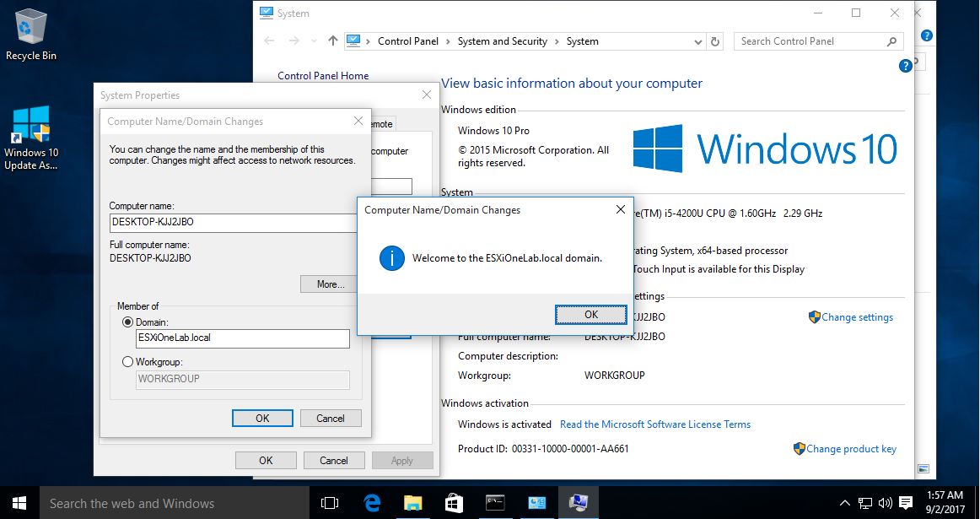Click the Remote tab in System Properties

click(383, 124)
